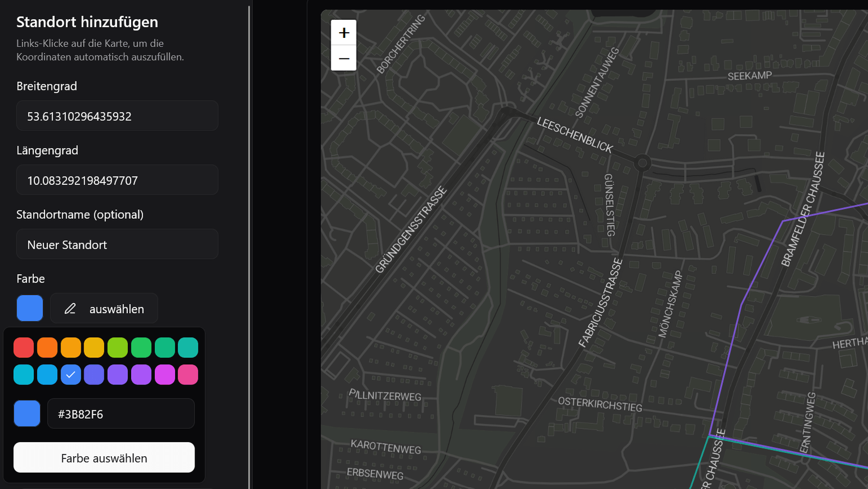Choose the cyan color swatch
Image resolution: width=868 pixels, height=489 pixels.
(x=24, y=374)
